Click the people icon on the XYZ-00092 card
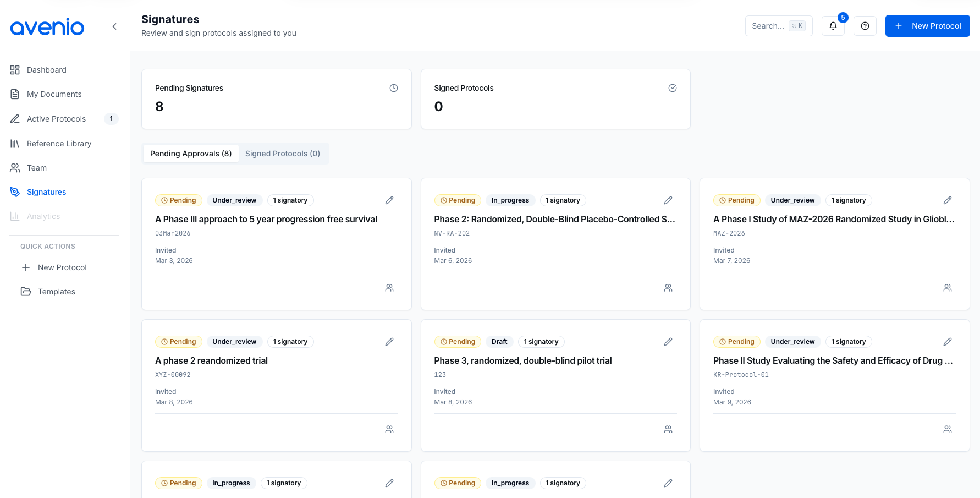This screenshot has width=980, height=498. point(389,429)
